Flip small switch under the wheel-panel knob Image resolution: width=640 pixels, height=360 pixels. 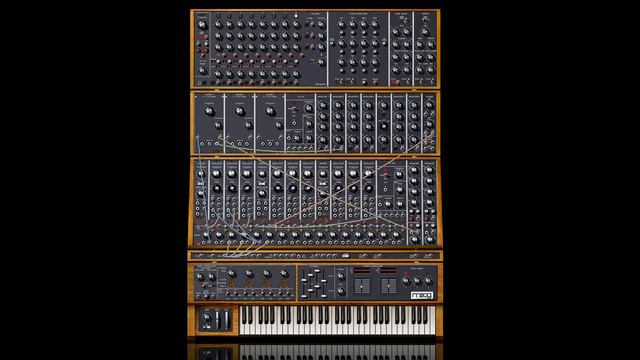pos(207,327)
